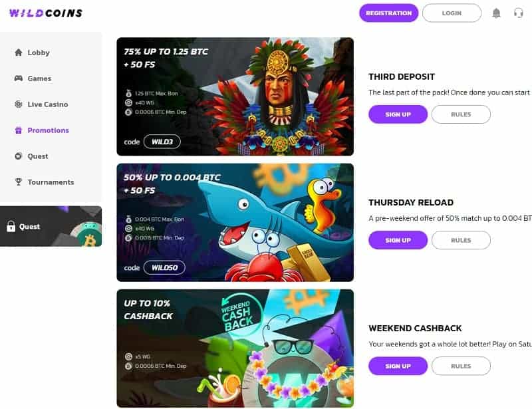
Task: View rules for Thursday Reload
Action: pos(461,240)
